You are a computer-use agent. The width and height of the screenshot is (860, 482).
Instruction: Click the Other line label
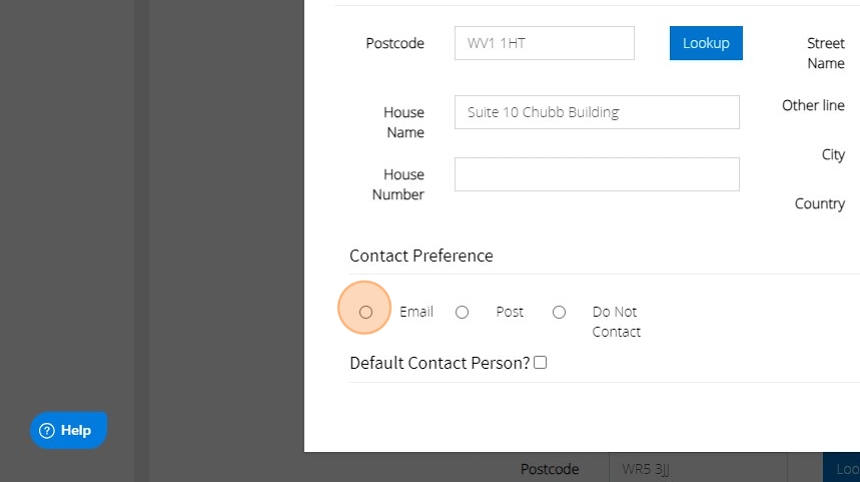(813, 106)
